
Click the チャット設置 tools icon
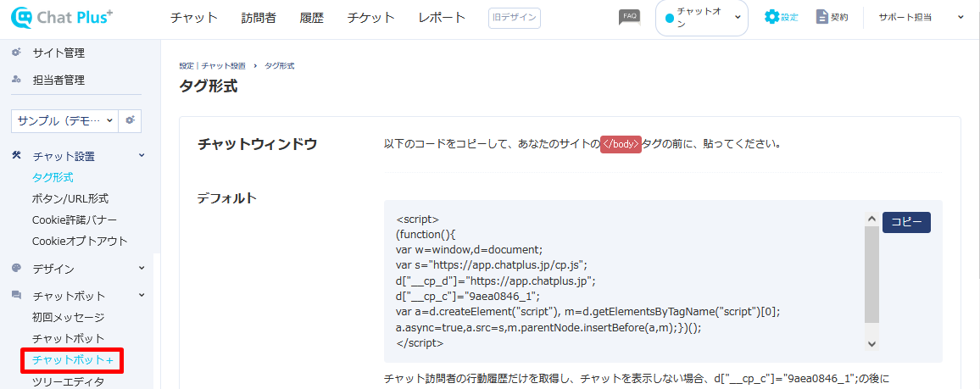point(17,155)
